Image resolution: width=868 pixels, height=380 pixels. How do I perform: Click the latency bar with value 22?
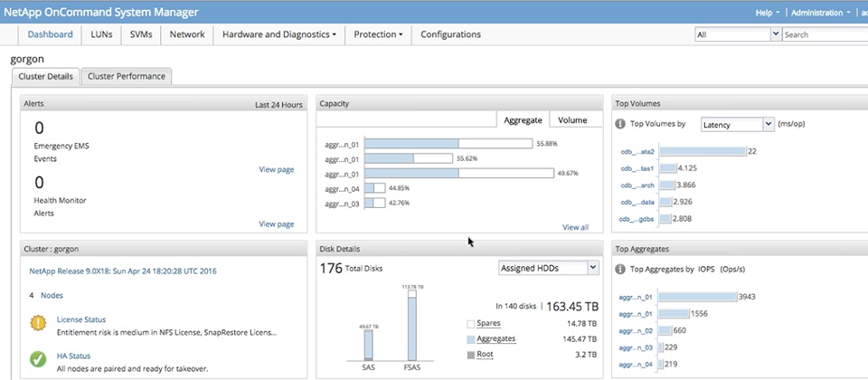[x=703, y=152]
